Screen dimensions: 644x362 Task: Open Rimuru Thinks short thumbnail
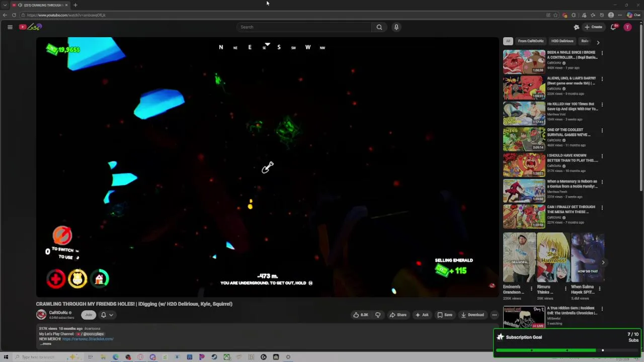coord(553,257)
